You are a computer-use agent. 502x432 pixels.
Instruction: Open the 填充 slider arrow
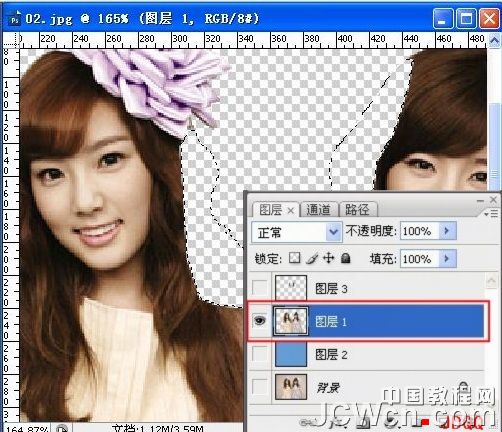click(447, 258)
